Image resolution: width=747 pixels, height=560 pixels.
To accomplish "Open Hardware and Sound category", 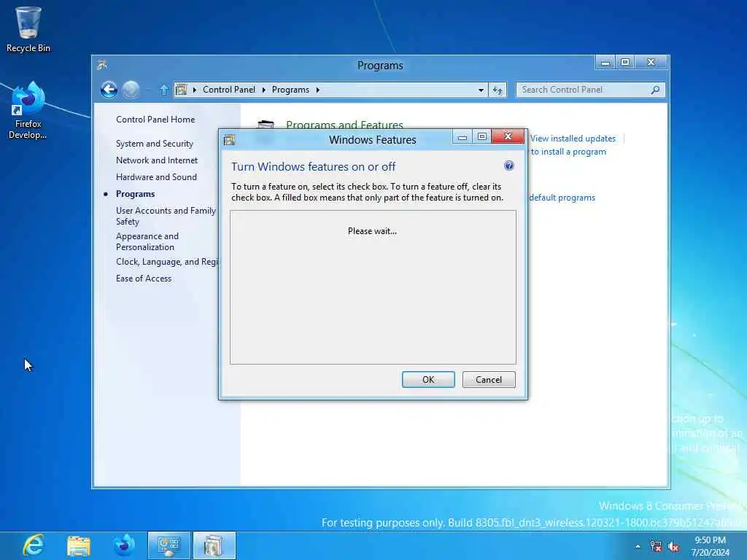I will tap(156, 177).
